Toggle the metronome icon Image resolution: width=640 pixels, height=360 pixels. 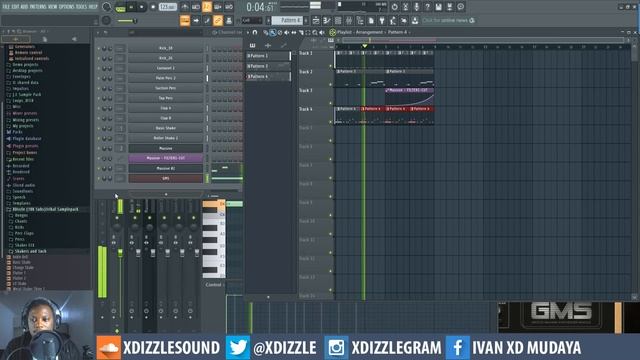[185, 7]
